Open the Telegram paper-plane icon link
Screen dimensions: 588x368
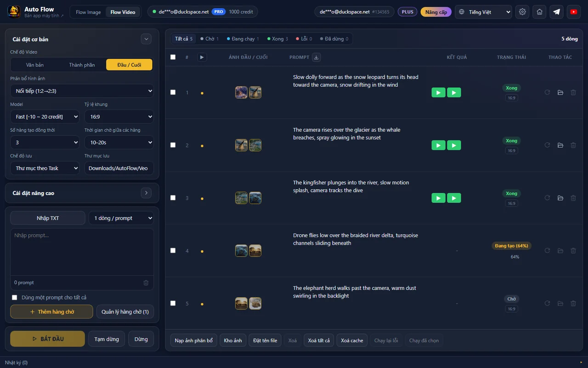pos(557,12)
